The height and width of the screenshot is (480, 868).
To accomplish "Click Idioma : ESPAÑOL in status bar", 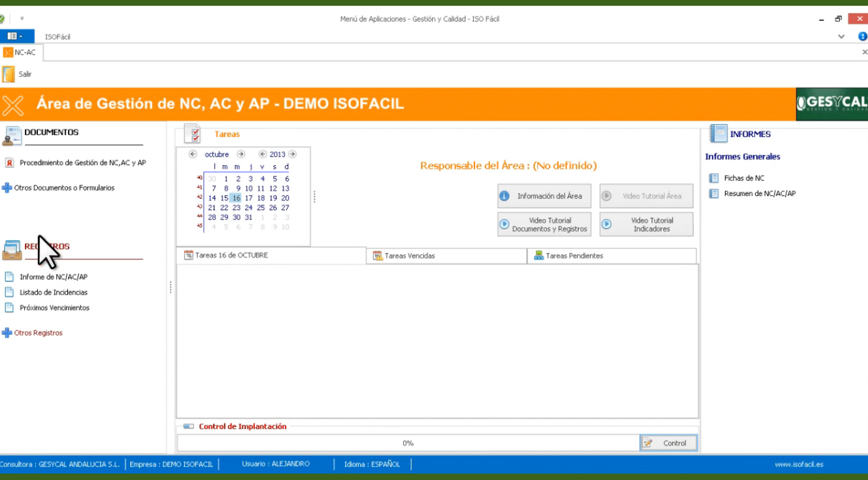I will click(372, 464).
